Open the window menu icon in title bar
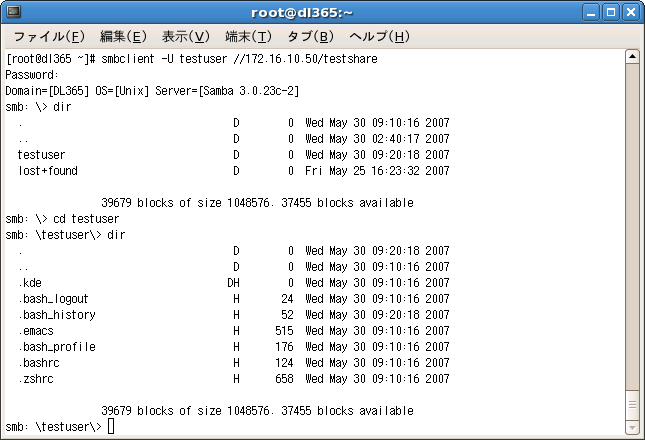The image size is (645, 440). pyautogui.click(x=14, y=13)
